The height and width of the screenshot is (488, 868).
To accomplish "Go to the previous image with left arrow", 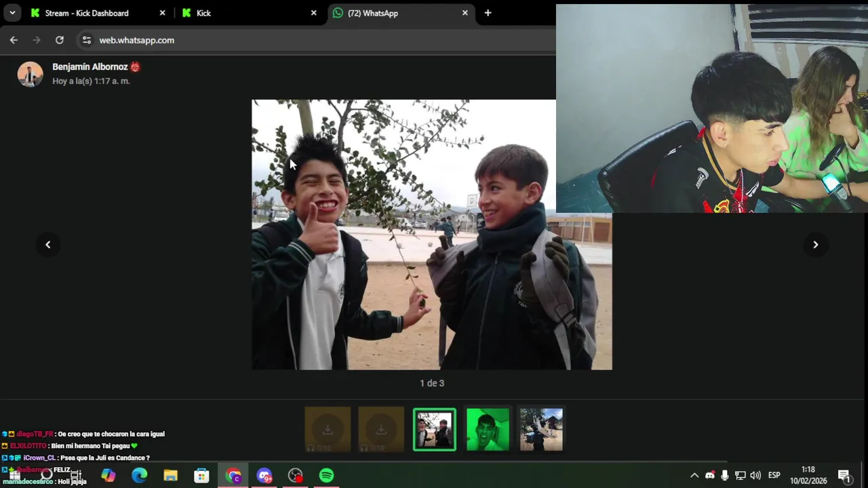I will (47, 245).
